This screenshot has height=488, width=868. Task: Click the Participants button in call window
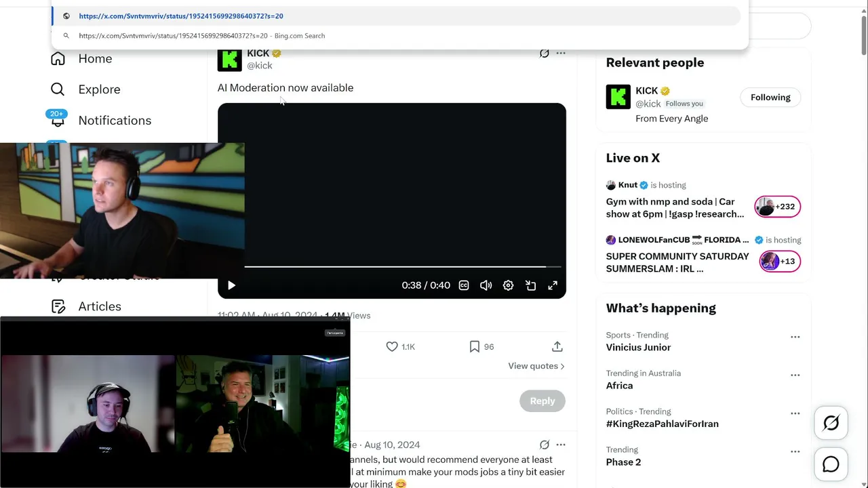(x=335, y=333)
